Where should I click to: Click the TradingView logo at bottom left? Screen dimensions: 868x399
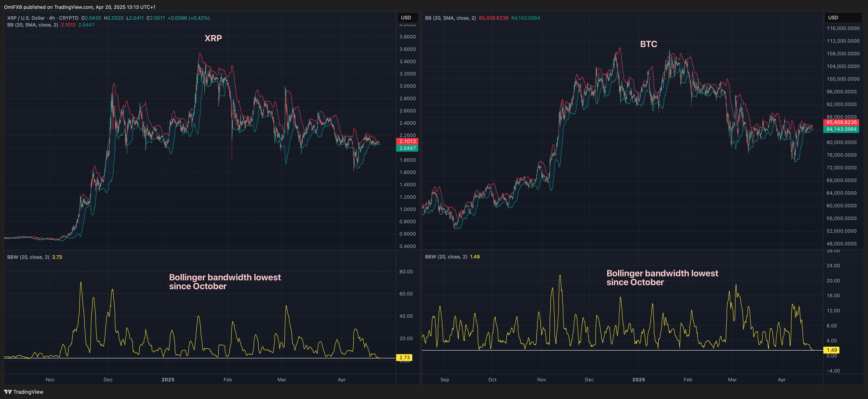pos(24,392)
